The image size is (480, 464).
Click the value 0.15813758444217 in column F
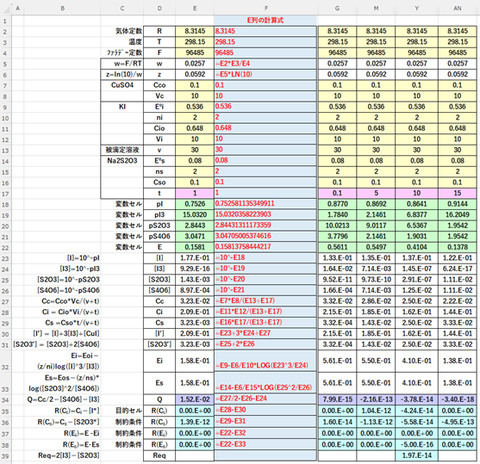(266, 247)
